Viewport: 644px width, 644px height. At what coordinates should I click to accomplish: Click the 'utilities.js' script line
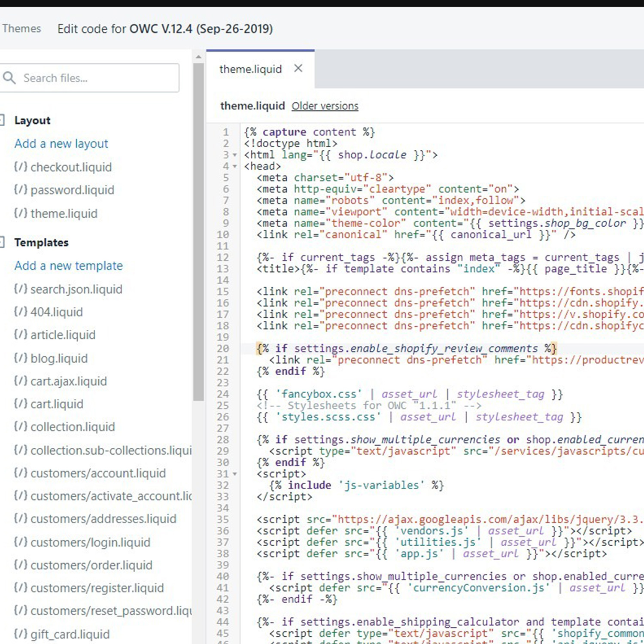[450, 542]
